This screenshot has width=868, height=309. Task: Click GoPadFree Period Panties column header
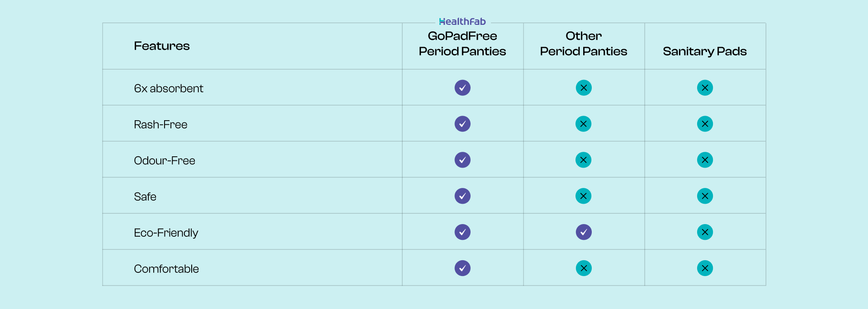point(462,44)
